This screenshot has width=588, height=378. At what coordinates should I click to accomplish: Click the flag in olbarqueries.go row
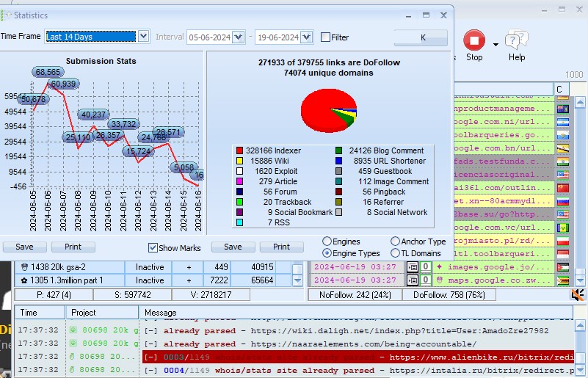[563, 135]
